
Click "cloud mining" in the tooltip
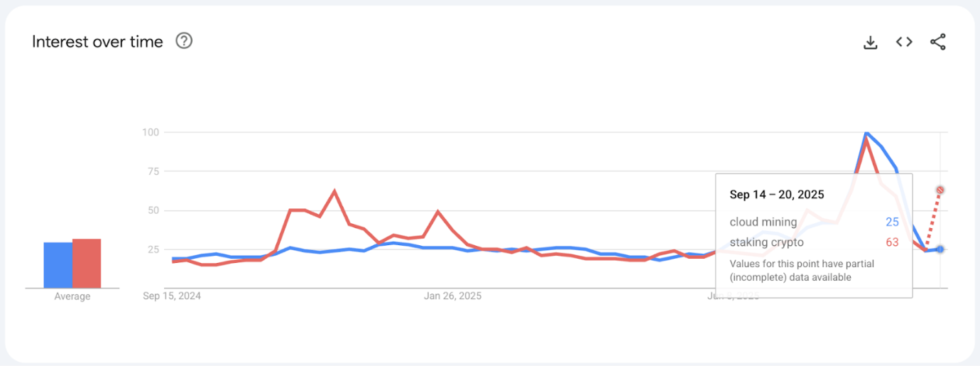(763, 222)
